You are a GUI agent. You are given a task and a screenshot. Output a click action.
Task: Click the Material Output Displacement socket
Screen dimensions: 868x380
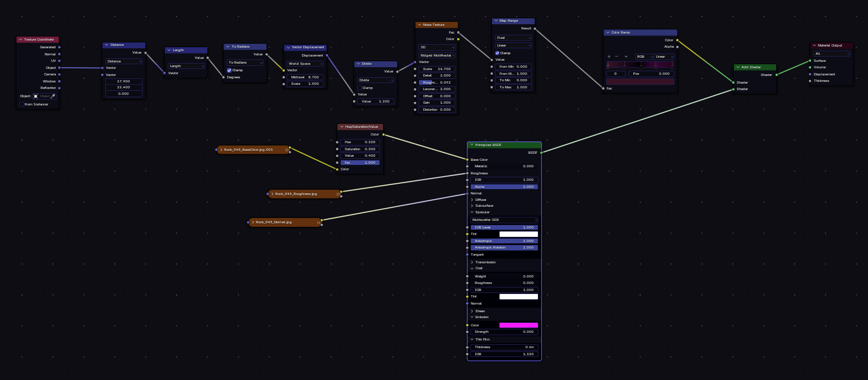pos(810,74)
